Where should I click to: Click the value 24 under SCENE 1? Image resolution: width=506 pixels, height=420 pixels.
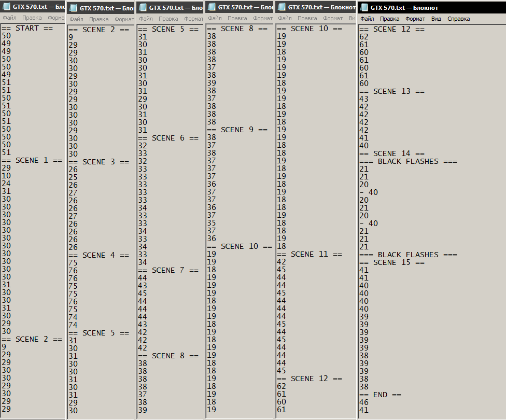6,184
